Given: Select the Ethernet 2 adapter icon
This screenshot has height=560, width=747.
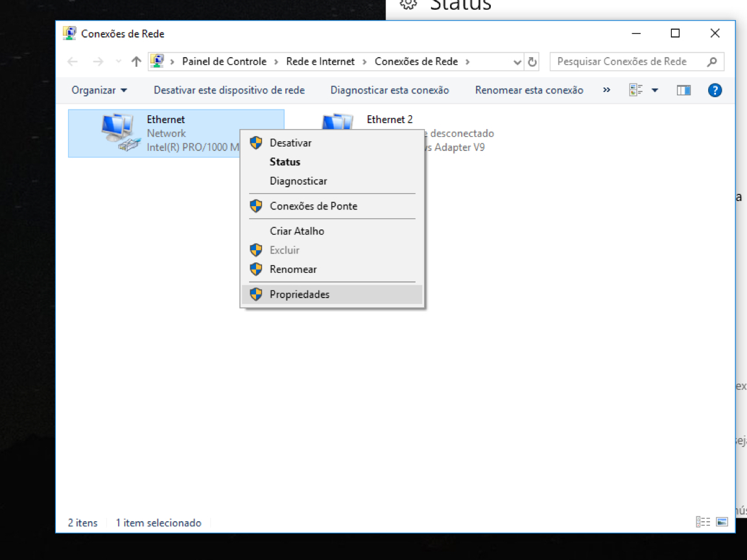Looking at the screenshot, I should [337, 121].
